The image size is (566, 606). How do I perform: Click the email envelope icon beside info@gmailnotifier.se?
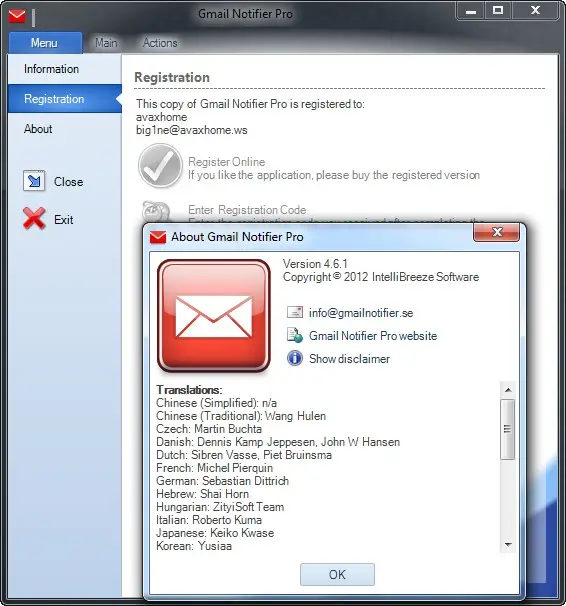point(295,312)
